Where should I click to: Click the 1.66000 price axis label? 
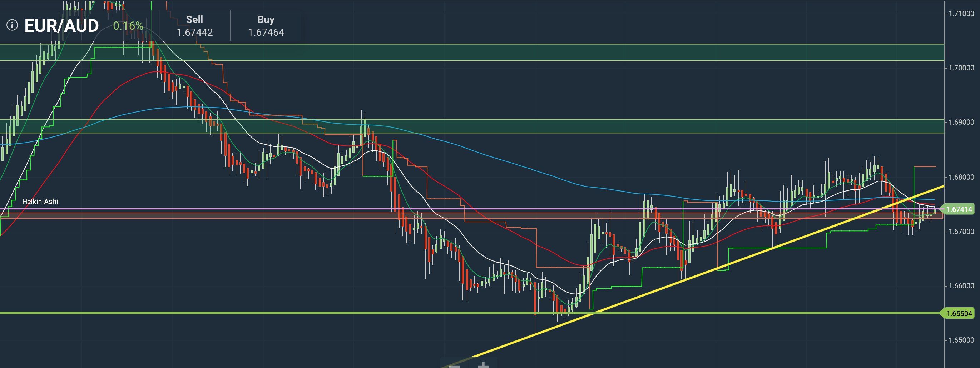pos(961,286)
